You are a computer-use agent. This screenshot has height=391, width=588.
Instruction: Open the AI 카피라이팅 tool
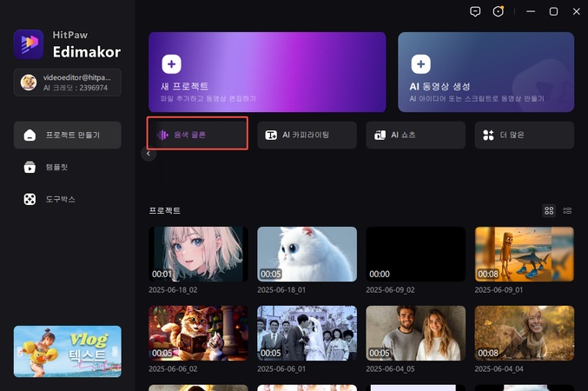(x=307, y=135)
